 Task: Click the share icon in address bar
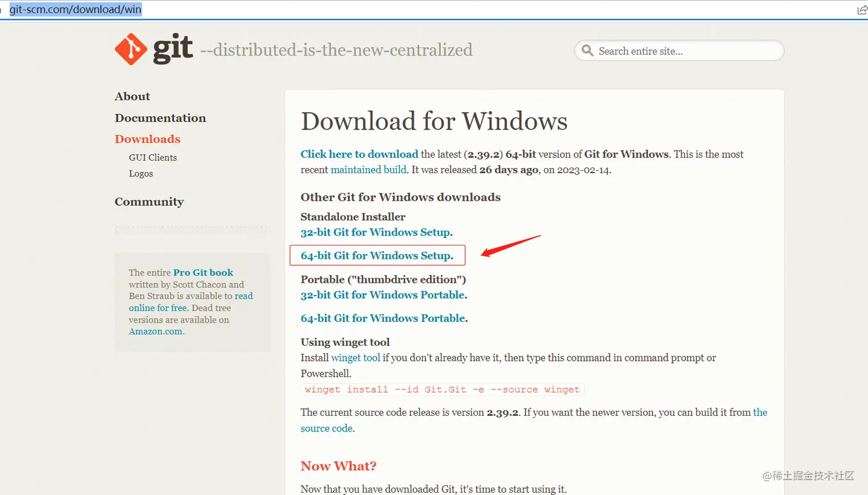pos(862,10)
